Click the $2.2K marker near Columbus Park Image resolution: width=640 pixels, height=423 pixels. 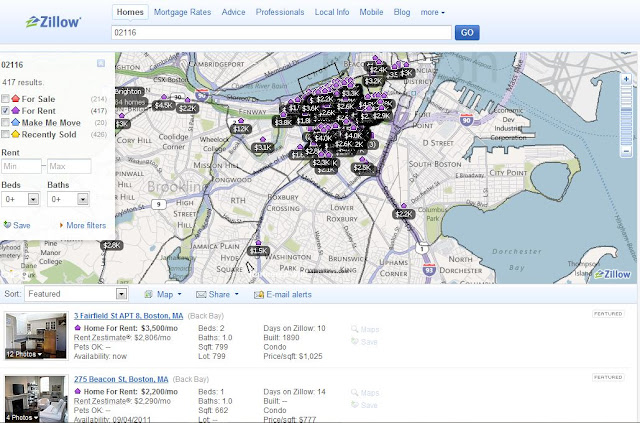tap(404, 214)
